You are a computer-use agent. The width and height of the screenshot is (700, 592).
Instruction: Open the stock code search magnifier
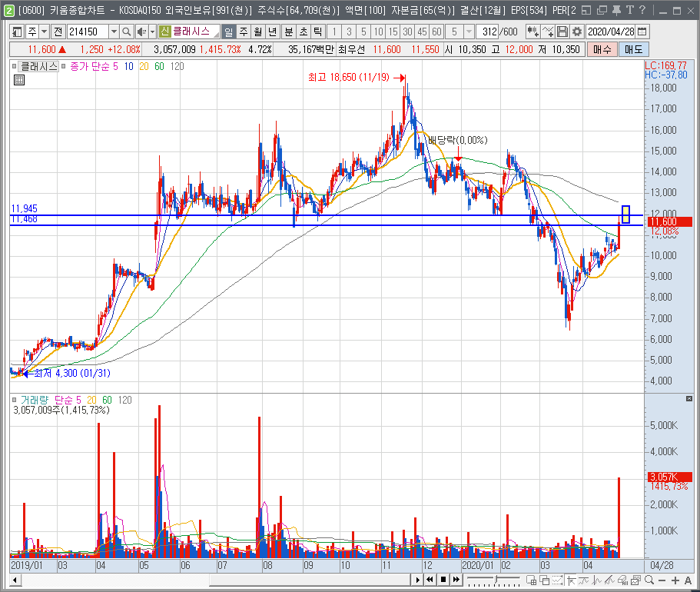coord(126,32)
